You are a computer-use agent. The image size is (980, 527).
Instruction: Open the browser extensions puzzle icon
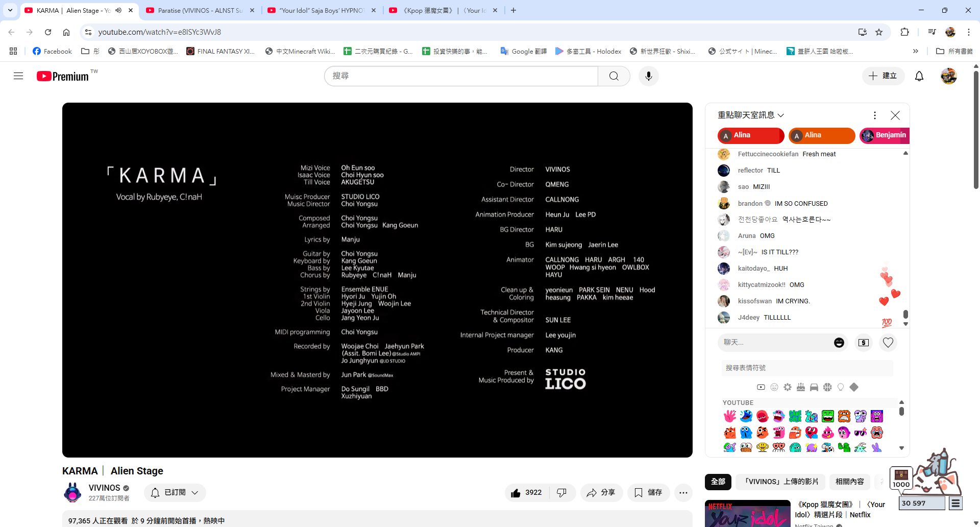pyautogui.click(x=904, y=32)
